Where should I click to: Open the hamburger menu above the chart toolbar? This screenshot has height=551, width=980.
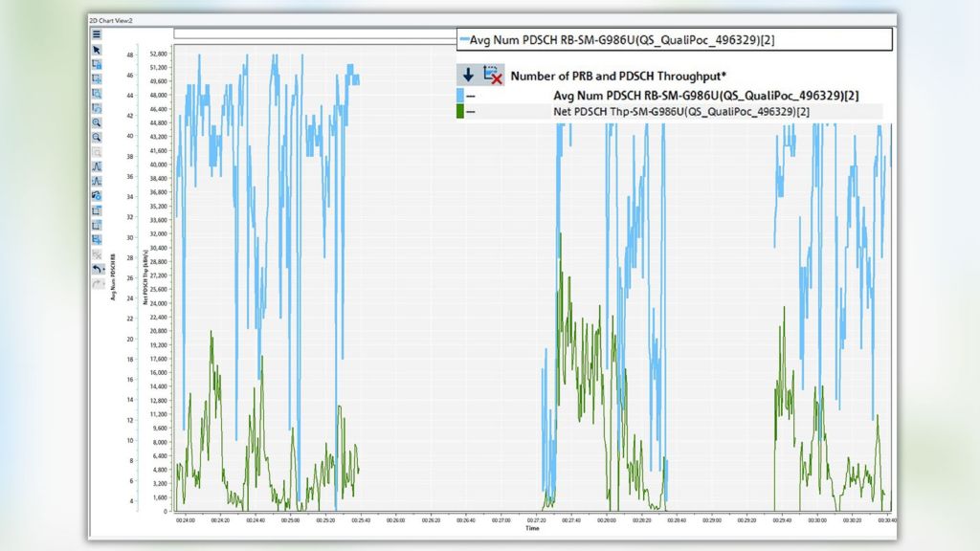(97, 34)
